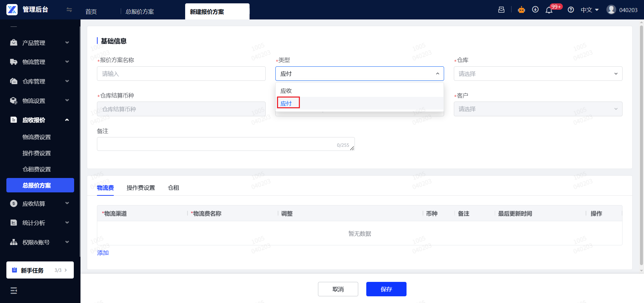Expand the 物流设置 menu
Image resolution: width=644 pixels, height=303 pixels.
(67, 100)
